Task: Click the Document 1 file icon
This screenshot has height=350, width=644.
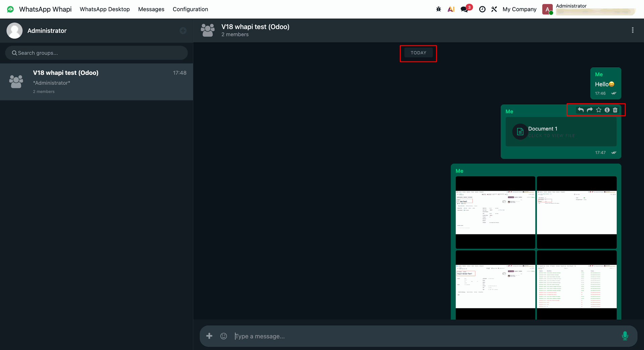Action: [x=520, y=132]
